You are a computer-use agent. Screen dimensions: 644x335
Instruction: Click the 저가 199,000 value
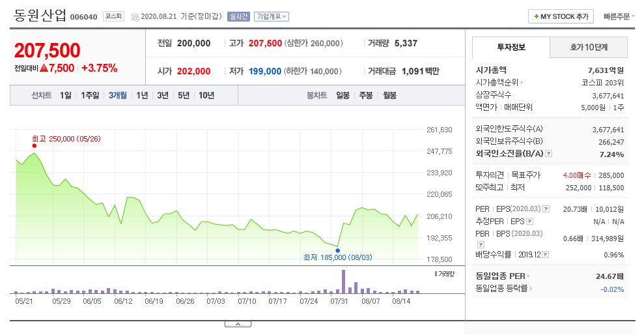[265, 71]
